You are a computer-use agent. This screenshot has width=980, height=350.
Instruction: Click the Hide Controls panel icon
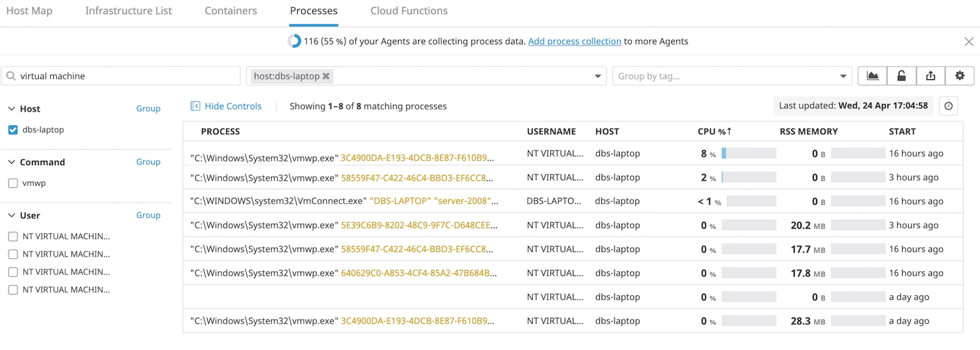coord(195,106)
